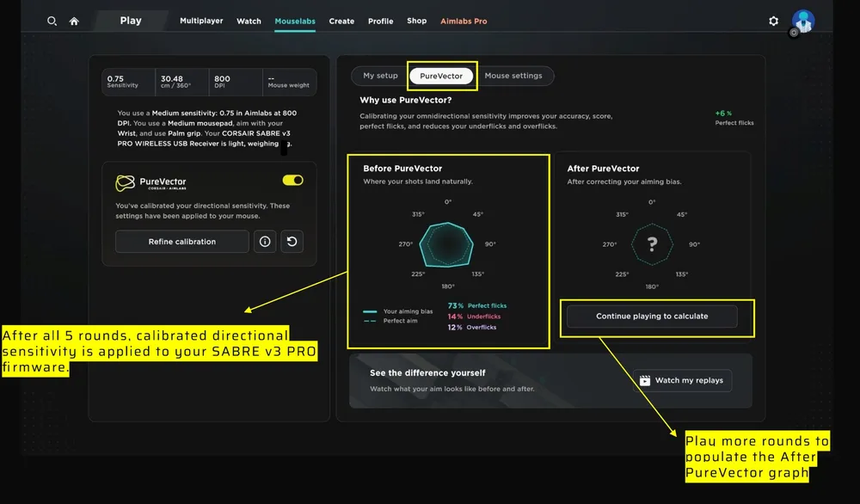Open the Multiplayer menu
The height and width of the screenshot is (504, 860).
(x=201, y=21)
